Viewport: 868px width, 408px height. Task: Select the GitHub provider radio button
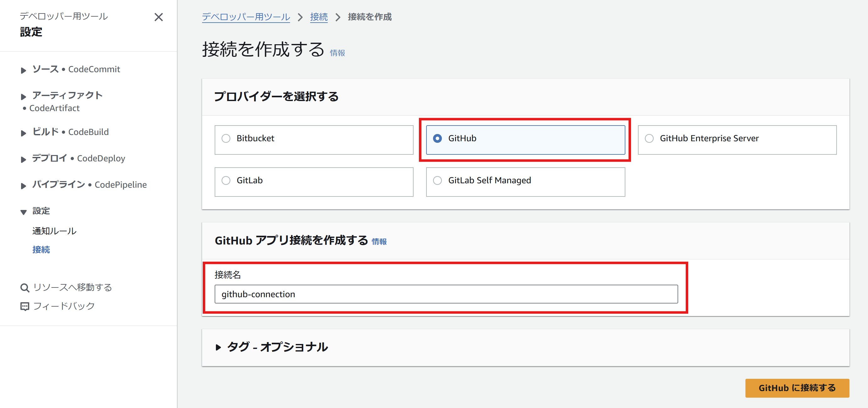click(437, 138)
